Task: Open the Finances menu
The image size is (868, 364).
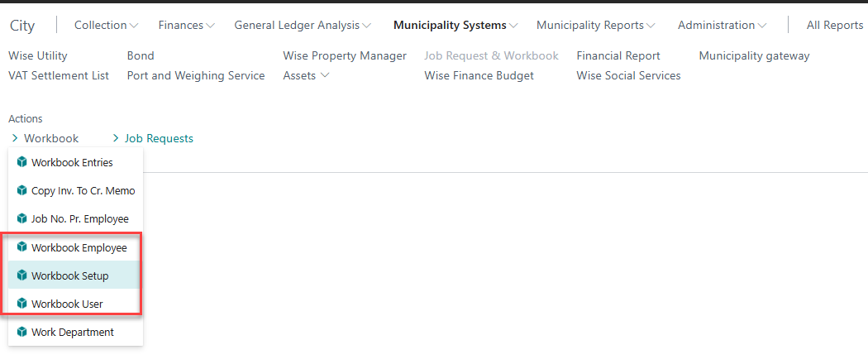Action: (x=187, y=25)
